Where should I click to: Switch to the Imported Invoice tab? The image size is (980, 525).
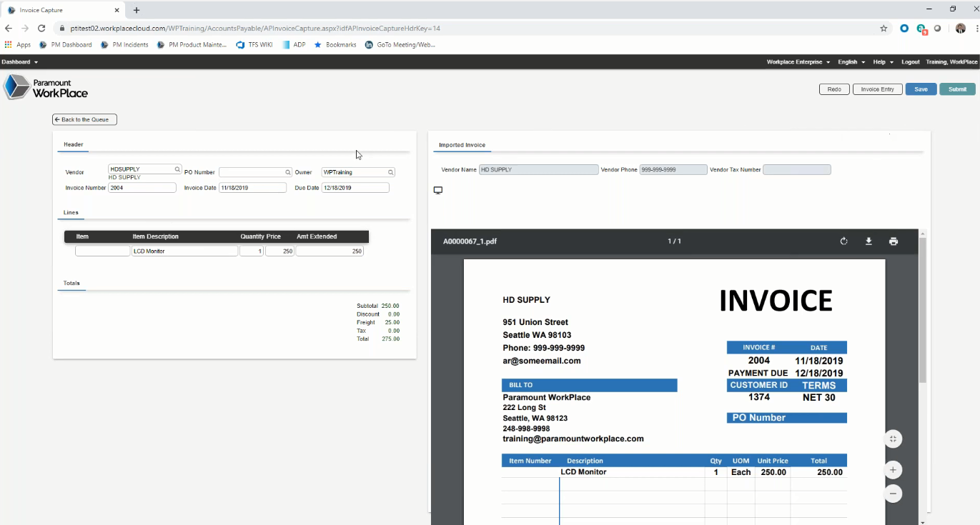462,144
